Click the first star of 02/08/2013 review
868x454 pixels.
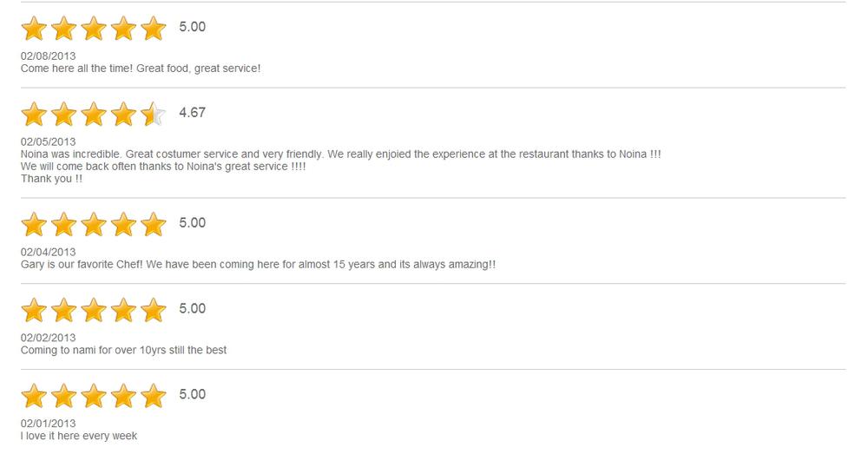34,29
